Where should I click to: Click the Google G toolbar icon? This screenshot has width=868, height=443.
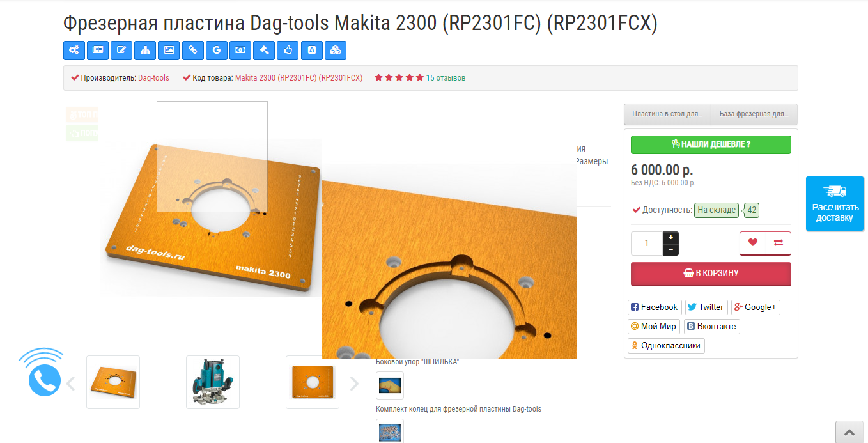[217, 50]
